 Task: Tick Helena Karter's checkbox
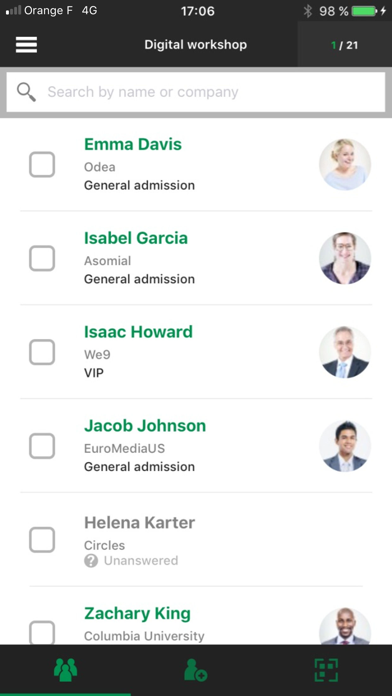pos(42,540)
